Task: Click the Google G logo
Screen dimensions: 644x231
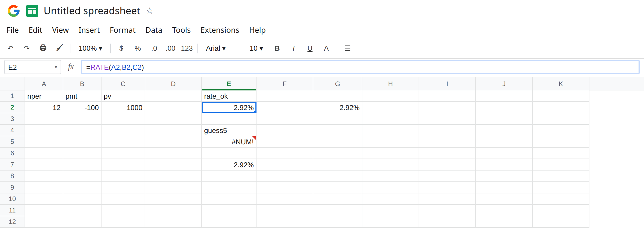Action: (14, 11)
